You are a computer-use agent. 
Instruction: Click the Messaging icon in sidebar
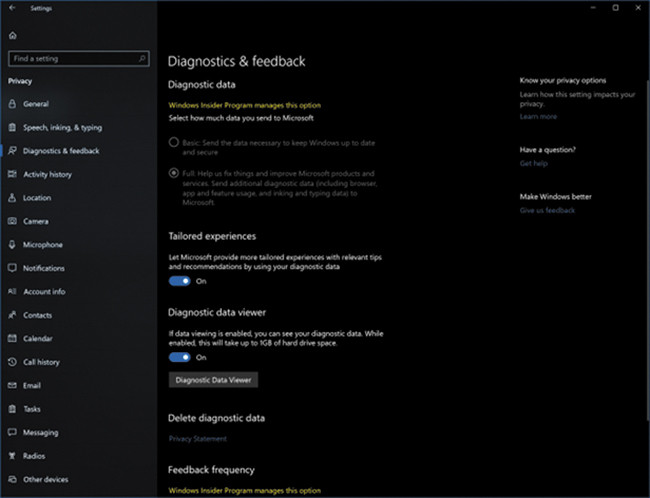[x=12, y=432]
